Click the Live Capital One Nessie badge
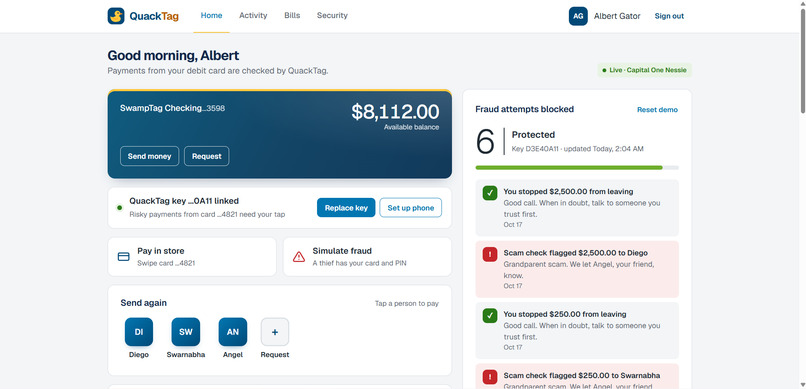This screenshot has height=389, width=806. click(x=645, y=70)
